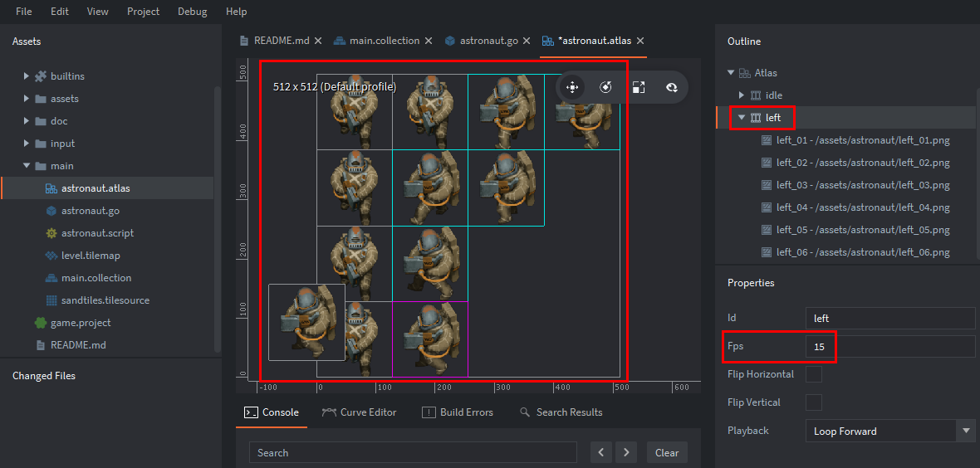The image size is (980, 468).
Task: Open the Playback dropdown
Action: (x=890, y=431)
